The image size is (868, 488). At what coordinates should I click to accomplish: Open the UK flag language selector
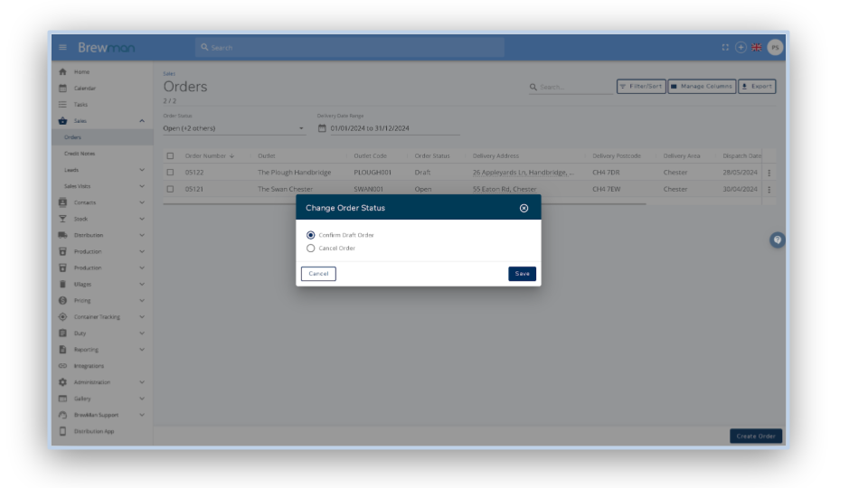coord(756,48)
